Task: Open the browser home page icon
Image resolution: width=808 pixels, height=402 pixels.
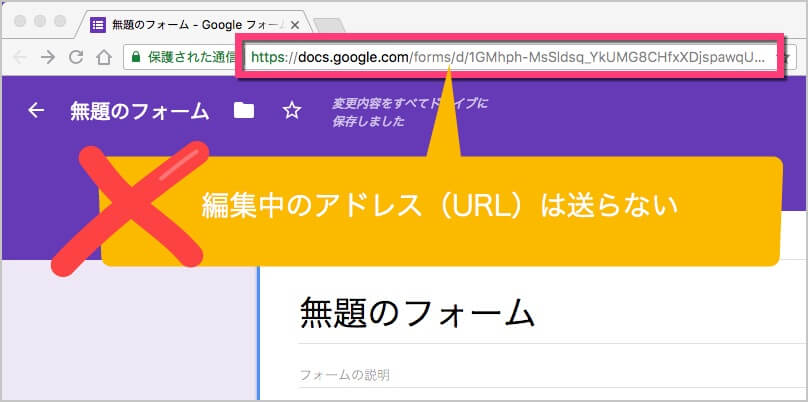Action: pos(104,57)
